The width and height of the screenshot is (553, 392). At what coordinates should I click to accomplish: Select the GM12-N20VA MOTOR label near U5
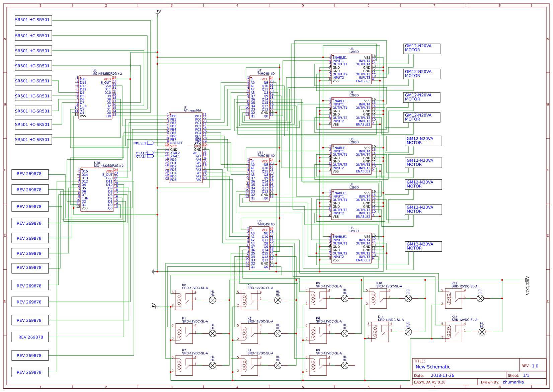(422, 246)
